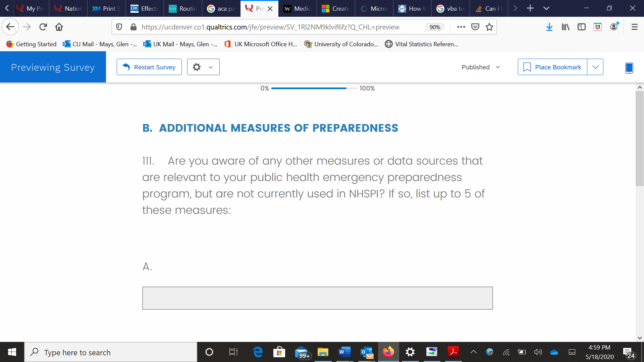This screenshot has width=644, height=362.
Task: Open the Firefox Library icon
Action: pos(566,27)
